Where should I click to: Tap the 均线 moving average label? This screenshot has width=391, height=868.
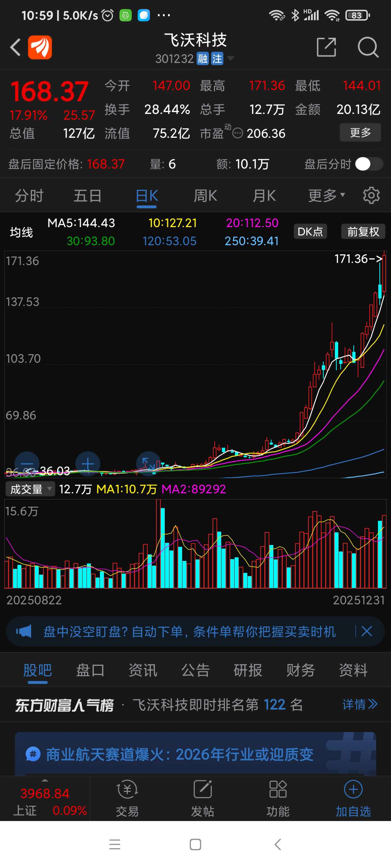(x=21, y=232)
